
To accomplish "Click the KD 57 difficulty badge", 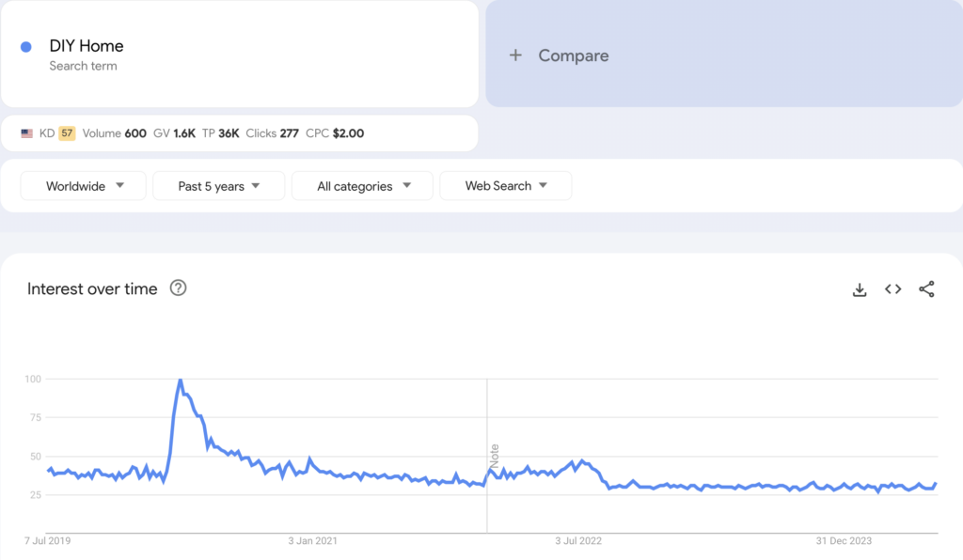I will [67, 133].
